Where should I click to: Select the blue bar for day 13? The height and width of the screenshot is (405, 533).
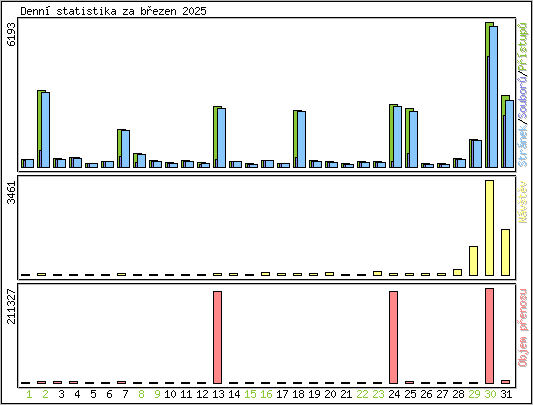[x=222, y=138]
